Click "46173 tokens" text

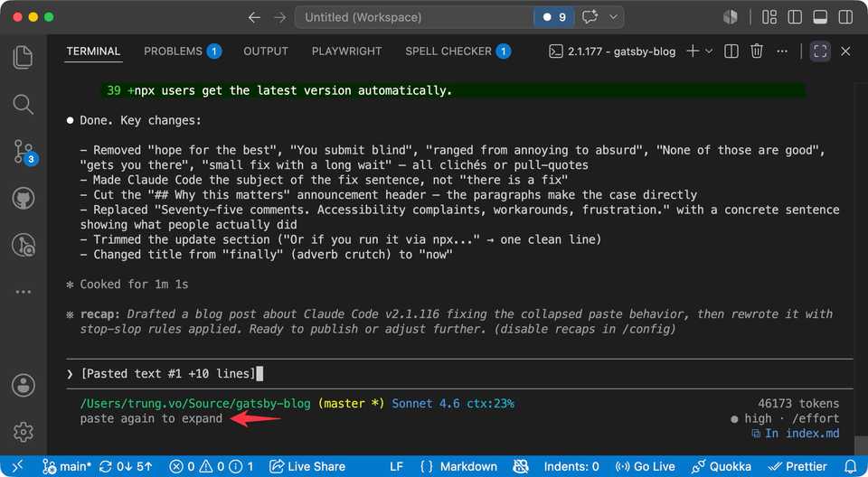point(798,404)
